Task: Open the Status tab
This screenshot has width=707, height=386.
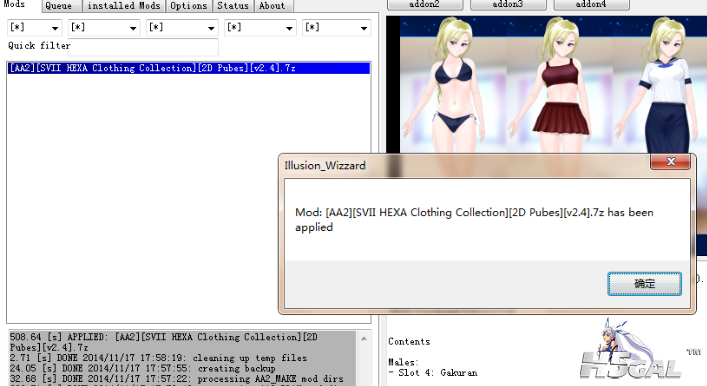Action: tap(233, 6)
